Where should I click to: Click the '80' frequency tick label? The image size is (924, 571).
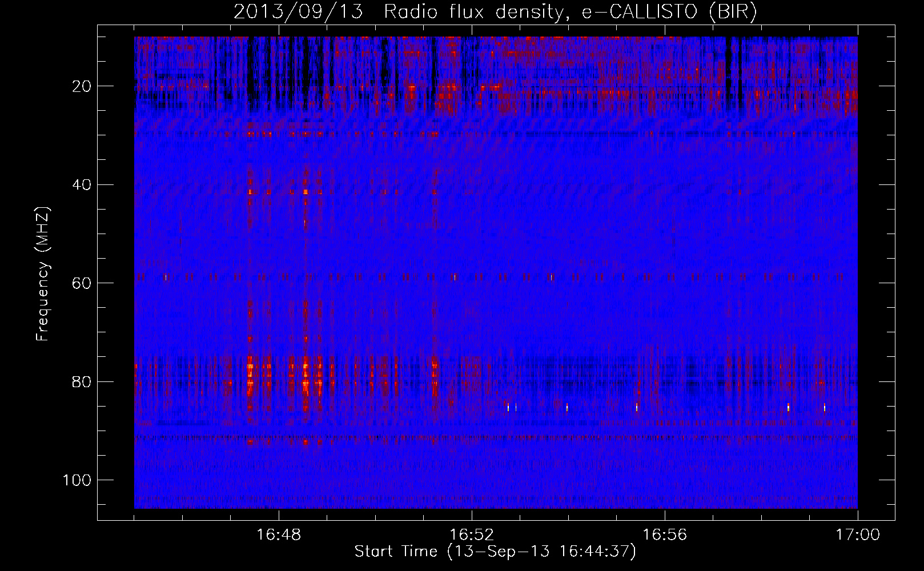[82, 381]
